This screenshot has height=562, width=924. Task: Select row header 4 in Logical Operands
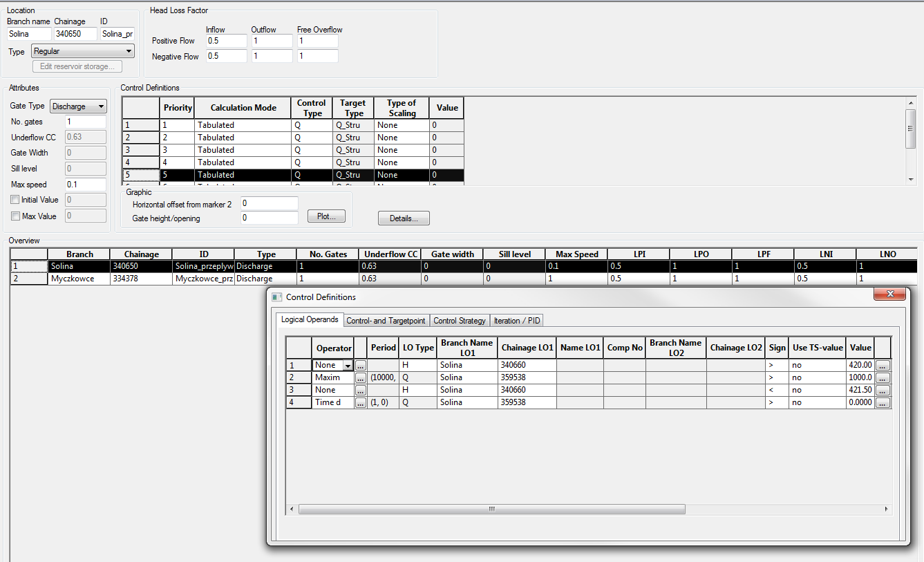tap(299, 403)
